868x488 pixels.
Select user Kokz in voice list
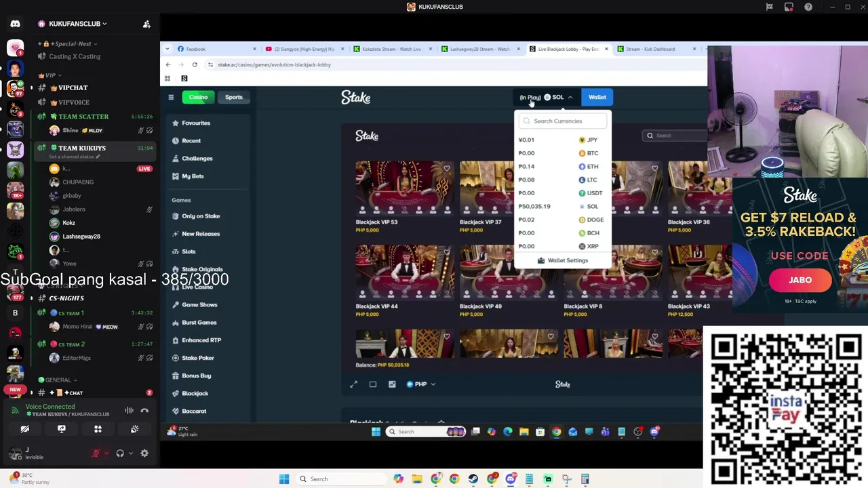(x=68, y=223)
